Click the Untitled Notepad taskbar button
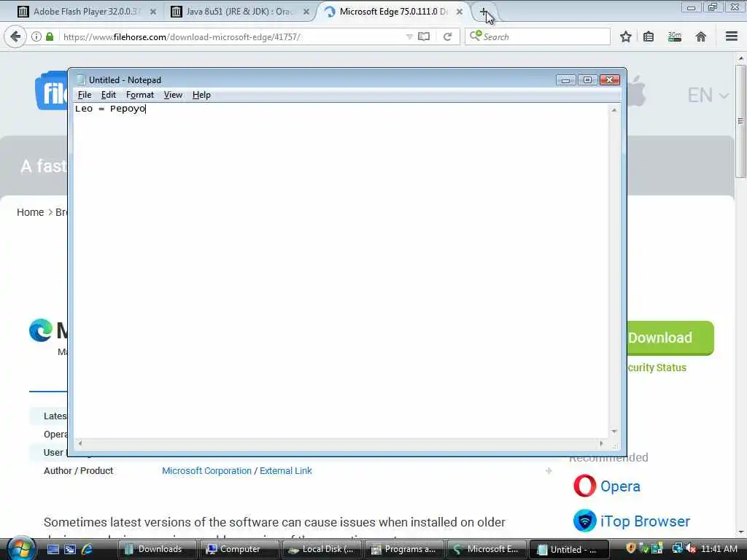The image size is (747, 560). click(x=569, y=550)
